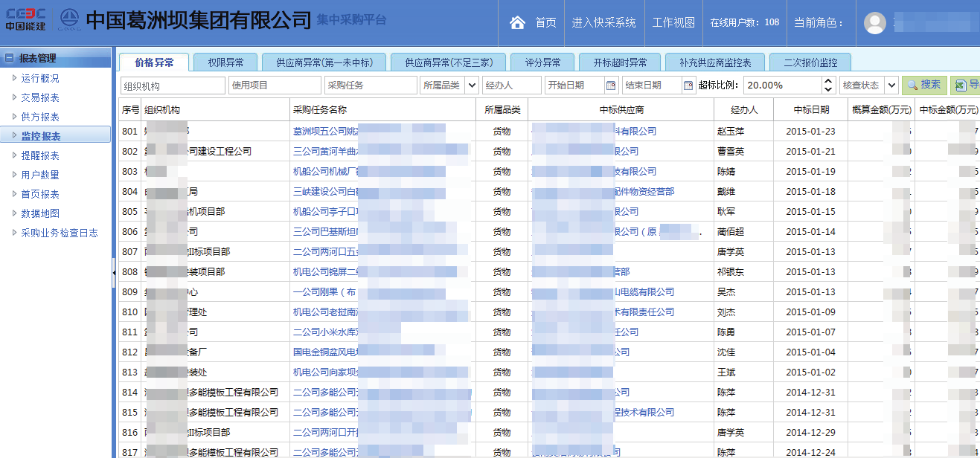980x458 pixels.
Task: Open 进入快采系统 in the top navigation
Action: click(603, 23)
